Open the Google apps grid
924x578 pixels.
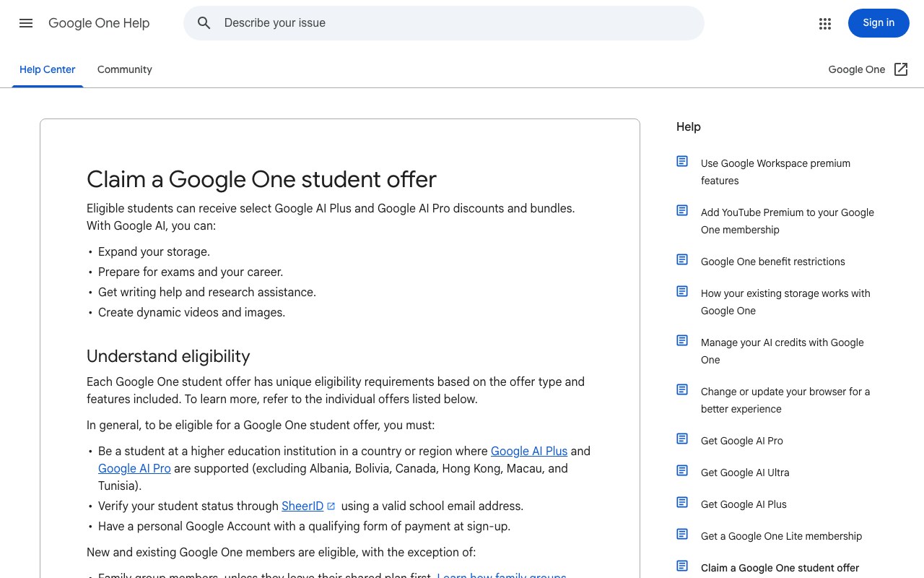(825, 23)
